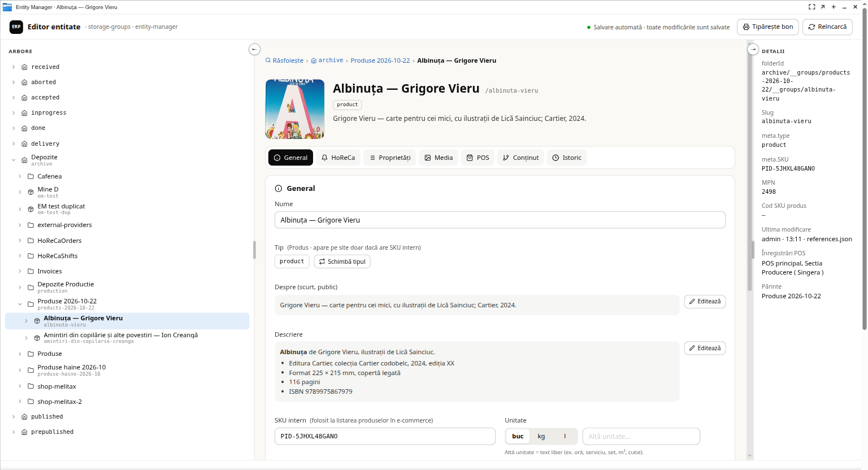Click the plus icon in the title bar

(x=833, y=7)
